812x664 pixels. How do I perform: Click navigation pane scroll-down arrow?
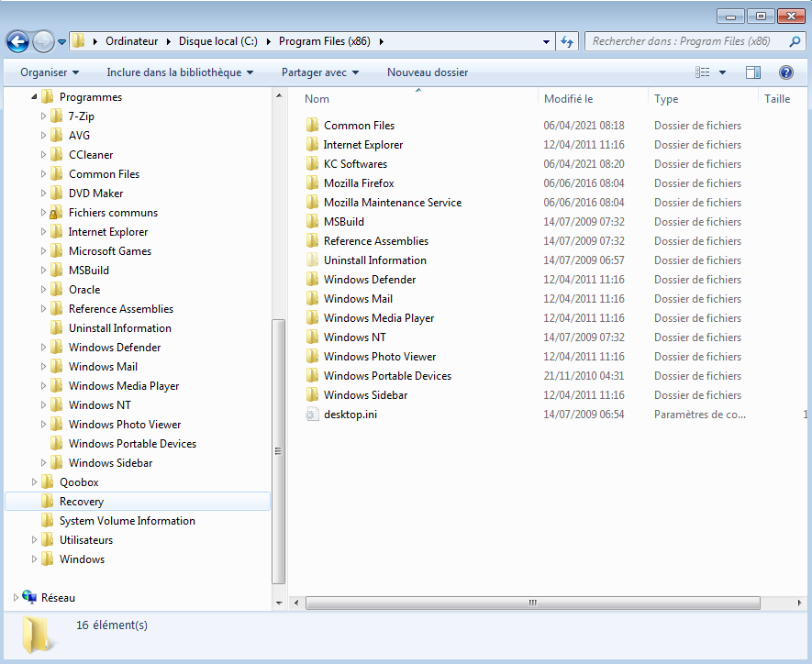[x=279, y=603]
